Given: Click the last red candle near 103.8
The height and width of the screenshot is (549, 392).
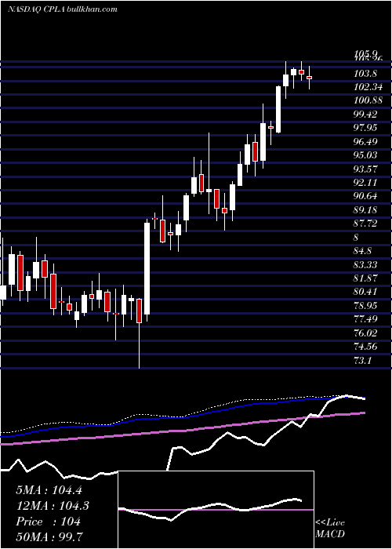Looking at the screenshot, I should tap(309, 78).
